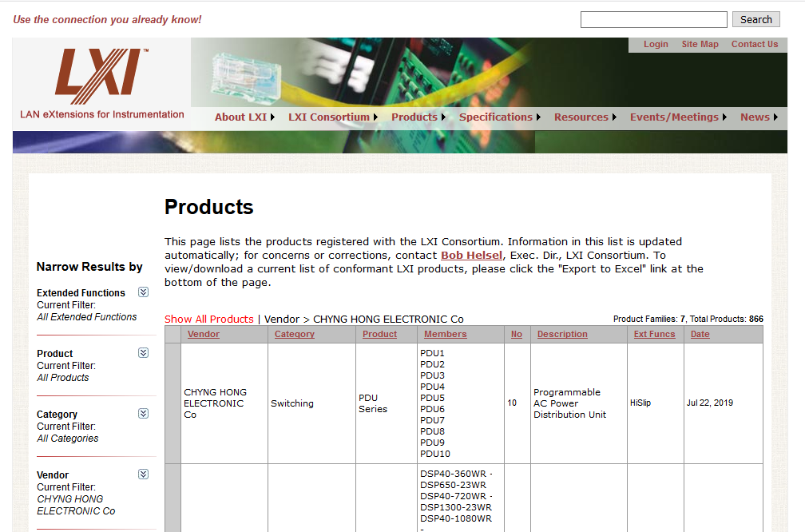Viewport: 805px width, 532px height.
Task: Click the Vendor filter heading
Action: click(x=53, y=475)
